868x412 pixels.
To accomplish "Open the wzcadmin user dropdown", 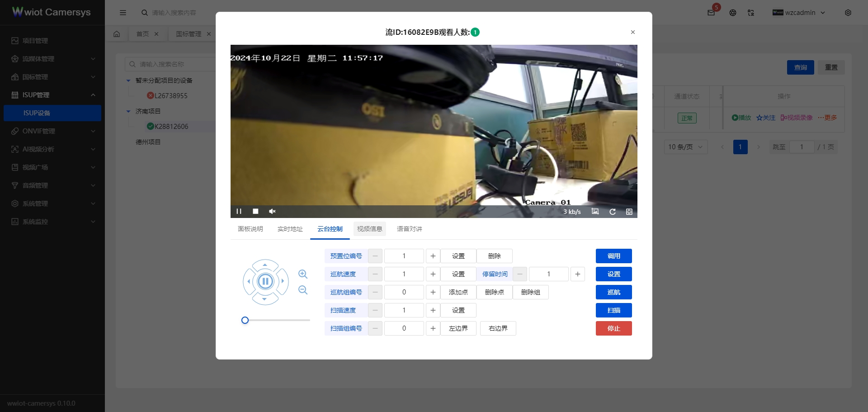I will (x=799, y=13).
